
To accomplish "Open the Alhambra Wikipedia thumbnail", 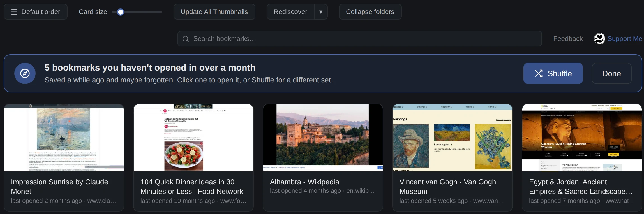I will click(323, 138).
